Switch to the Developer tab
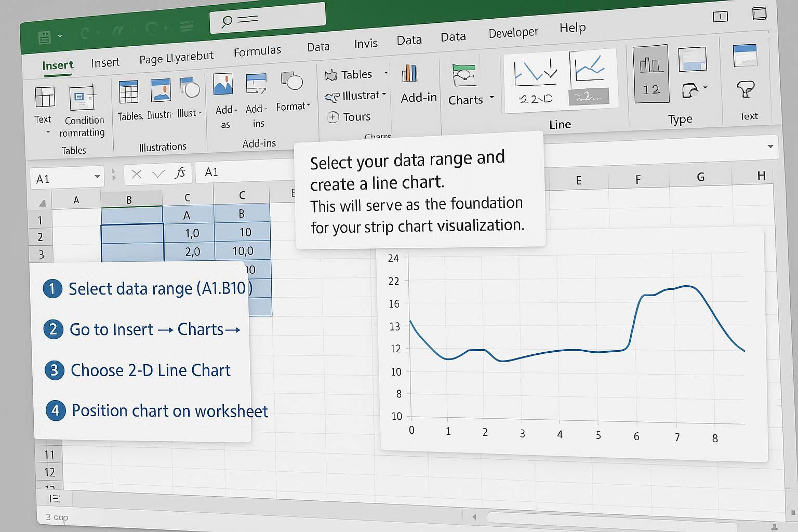Viewport: 798px width, 532px height. coord(512,32)
